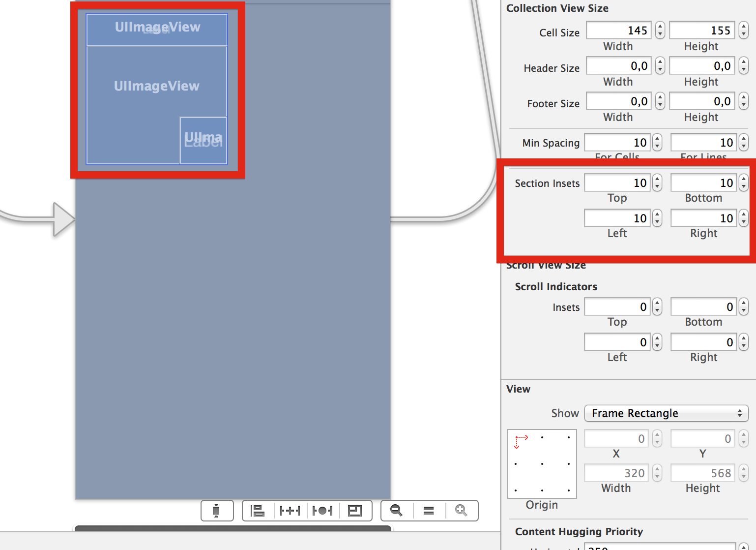This screenshot has width=756, height=550.
Task: Edit Scroll Indicators Insets Bottom field
Action: coord(704,307)
